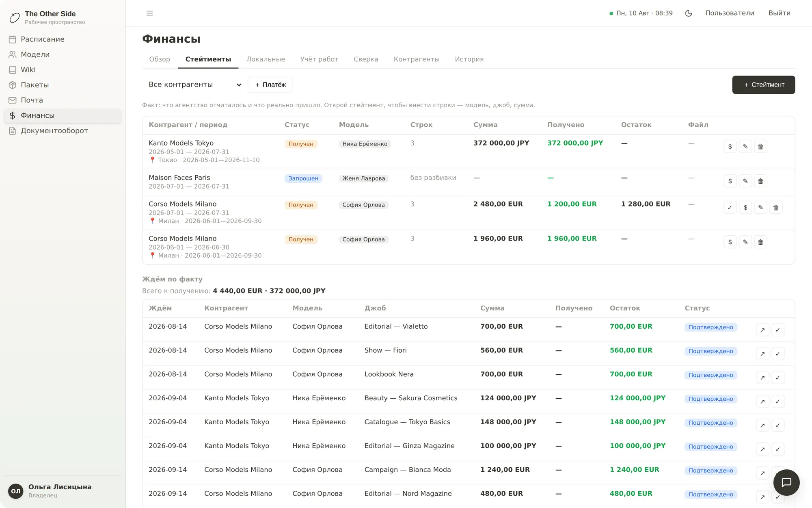Confirm receipt for Show — Fiori row

click(778, 354)
